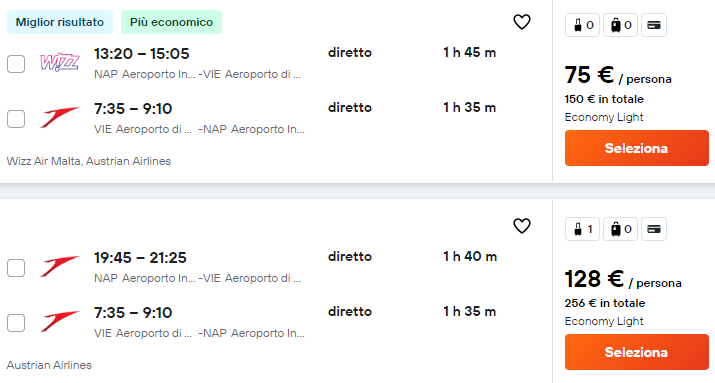Click the payment card icon for 75 € offer

click(x=654, y=25)
